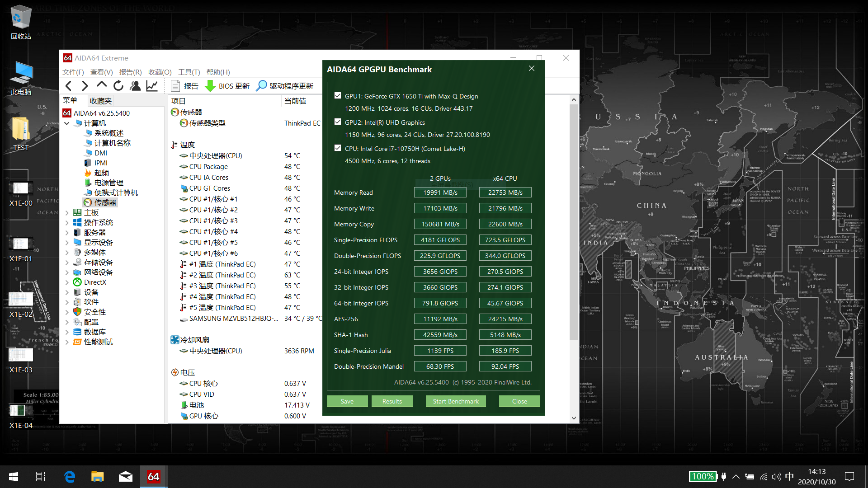Click 驱动程序更新 magnifier icon

(x=261, y=86)
